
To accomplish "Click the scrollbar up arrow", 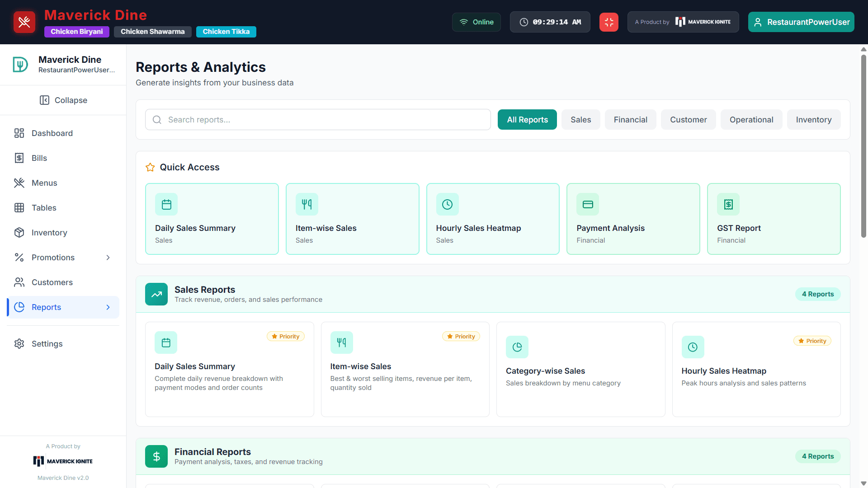I will (x=863, y=49).
